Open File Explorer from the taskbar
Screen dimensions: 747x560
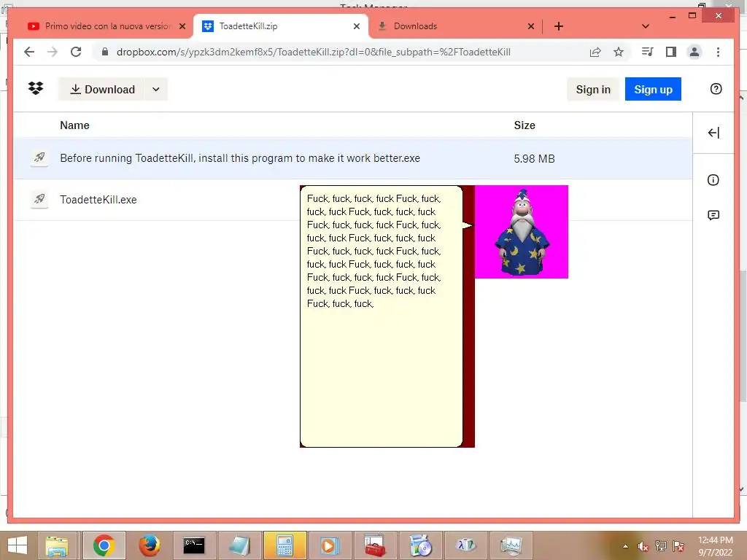57,545
